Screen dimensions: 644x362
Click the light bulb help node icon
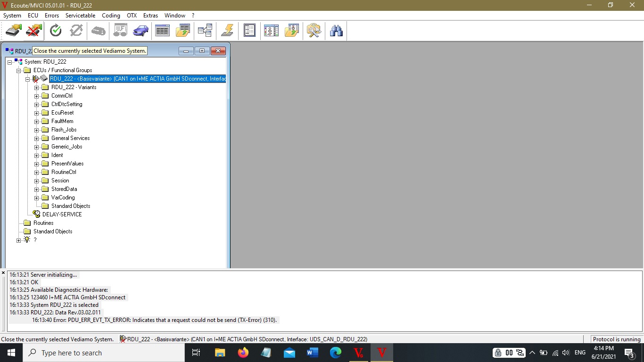tap(27, 240)
